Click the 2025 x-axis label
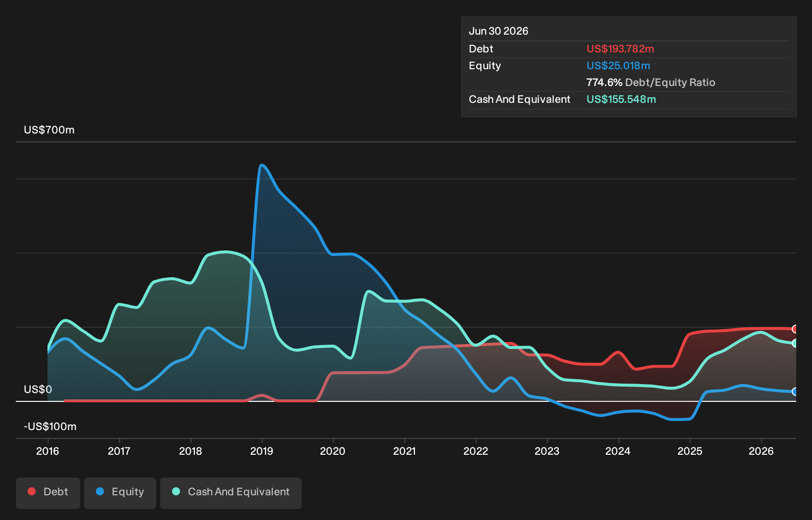 [x=690, y=451]
